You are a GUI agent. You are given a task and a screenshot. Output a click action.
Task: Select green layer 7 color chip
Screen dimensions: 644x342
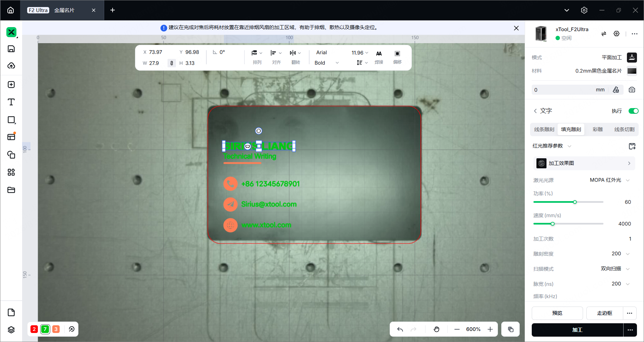click(x=45, y=329)
